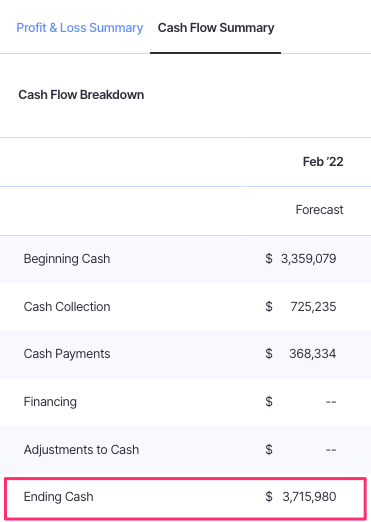Screen dimensions: 371x522
Task: Click the Adjustments to Cash empty value
Action: point(331,450)
